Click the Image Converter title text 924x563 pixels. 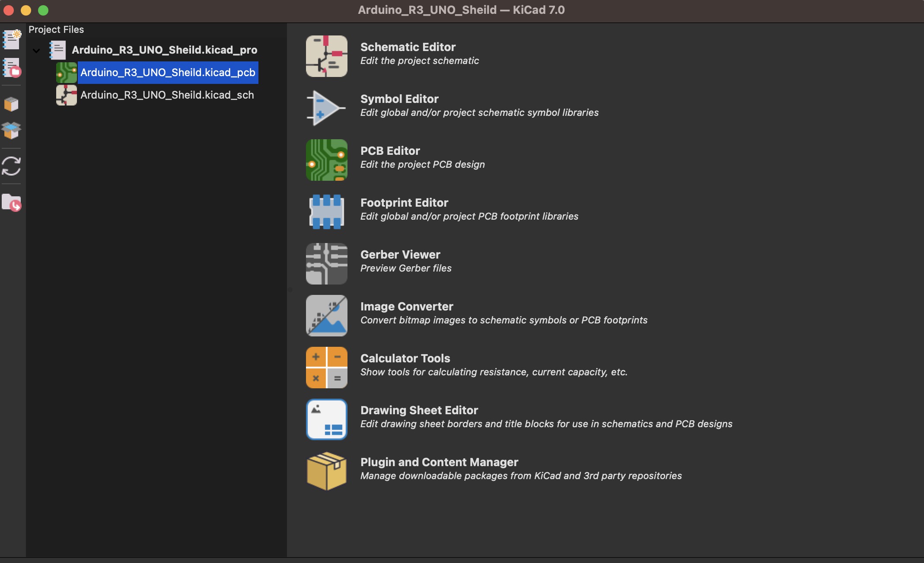407,306
